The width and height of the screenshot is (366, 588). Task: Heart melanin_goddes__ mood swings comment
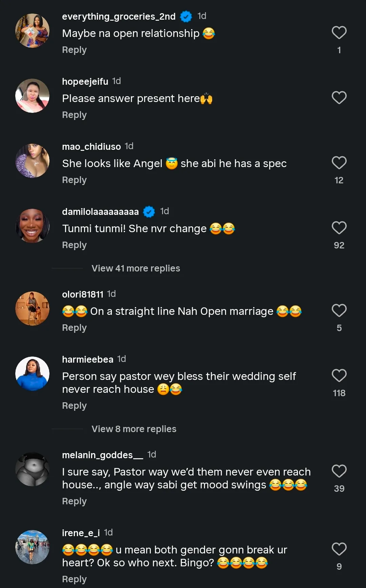[339, 471]
